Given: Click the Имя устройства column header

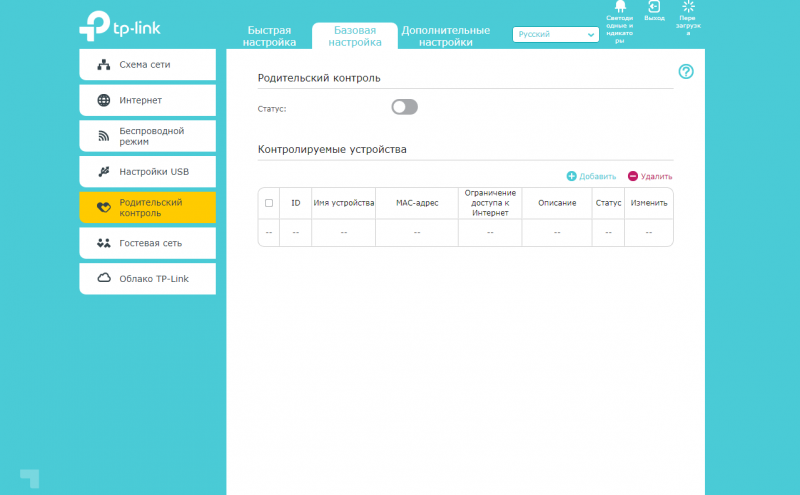Looking at the screenshot, I should point(343,203).
